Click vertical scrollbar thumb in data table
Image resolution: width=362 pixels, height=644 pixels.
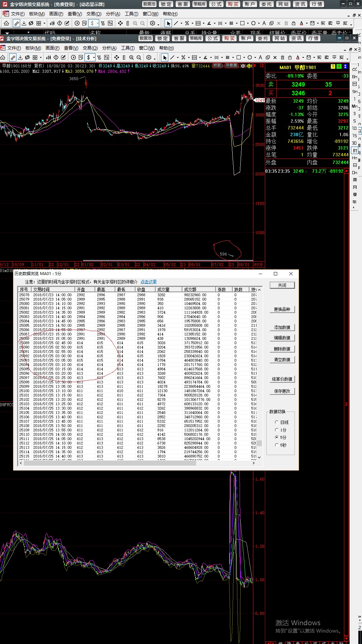(x=259, y=443)
